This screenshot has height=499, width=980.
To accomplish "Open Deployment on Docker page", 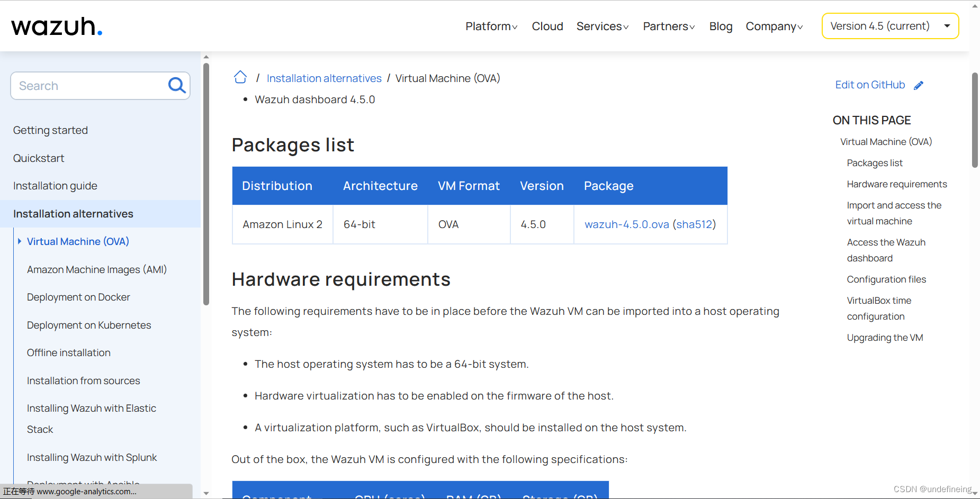I will (x=78, y=297).
